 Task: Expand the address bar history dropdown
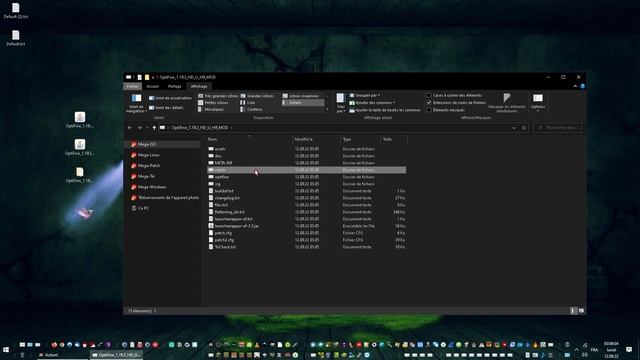point(514,128)
